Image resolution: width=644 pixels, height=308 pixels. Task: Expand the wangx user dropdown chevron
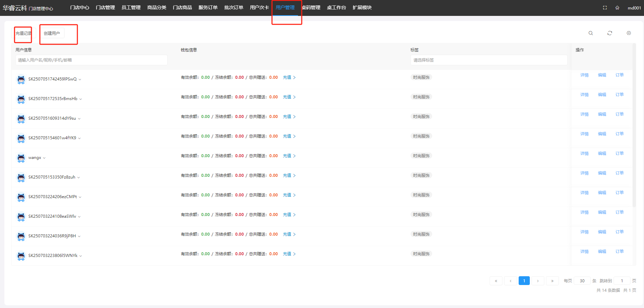click(x=44, y=158)
